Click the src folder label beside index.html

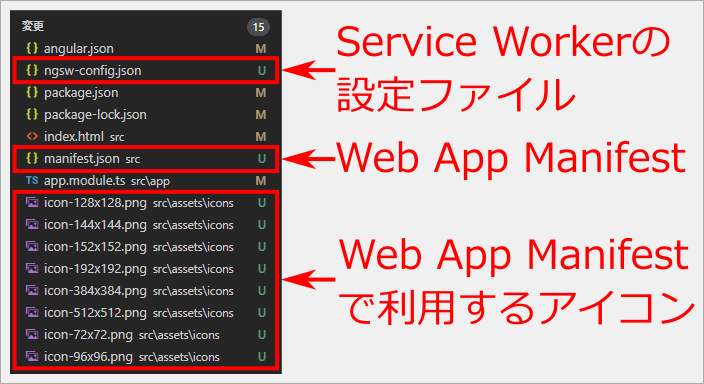pyautogui.click(x=117, y=137)
